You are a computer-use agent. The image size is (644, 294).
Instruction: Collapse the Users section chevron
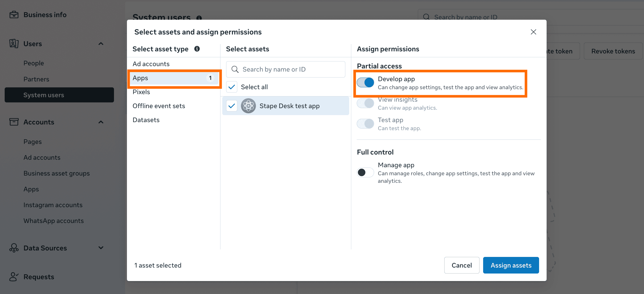point(101,44)
